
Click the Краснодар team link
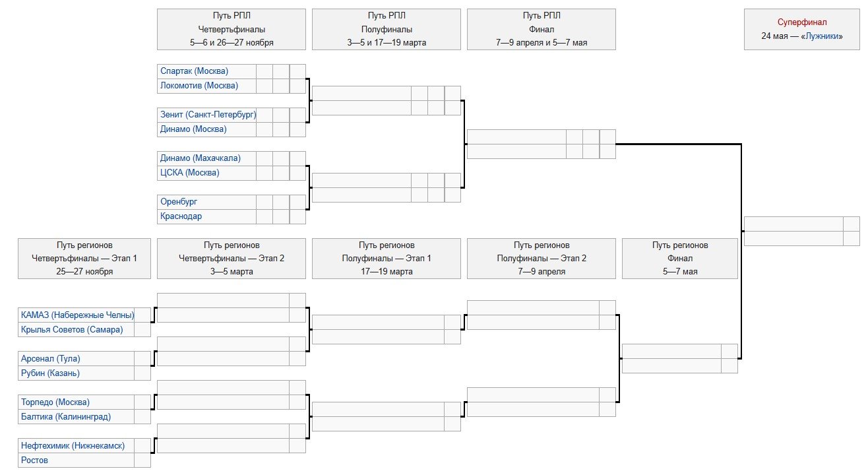click(x=181, y=216)
